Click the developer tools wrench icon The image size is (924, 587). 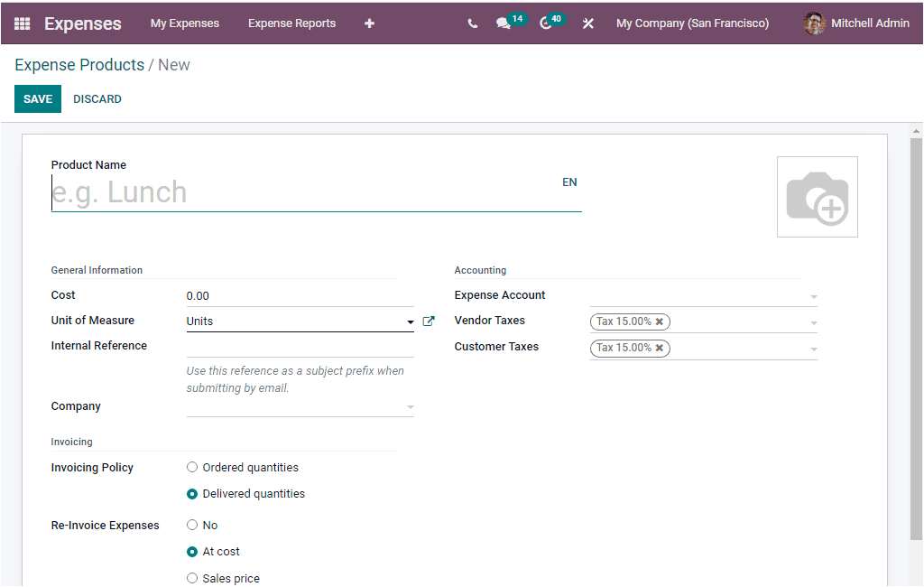[587, 23]
